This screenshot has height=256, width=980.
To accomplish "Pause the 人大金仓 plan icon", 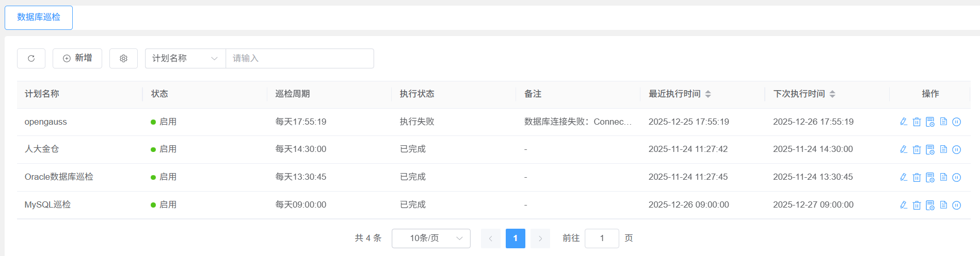I will 956,149.
